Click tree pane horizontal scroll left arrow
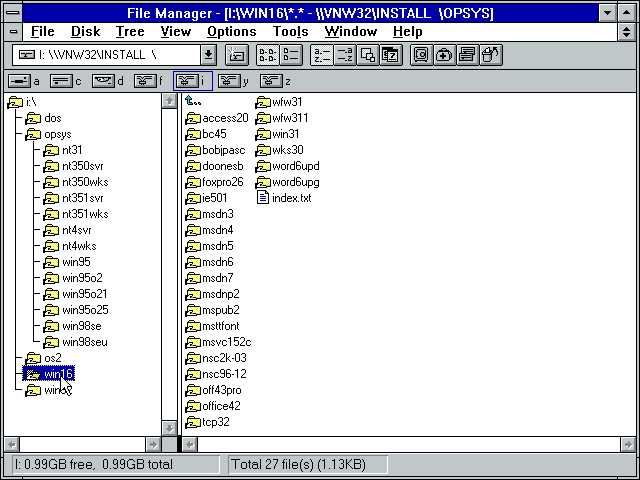This screenshot has height=480, width=640. 12,444
